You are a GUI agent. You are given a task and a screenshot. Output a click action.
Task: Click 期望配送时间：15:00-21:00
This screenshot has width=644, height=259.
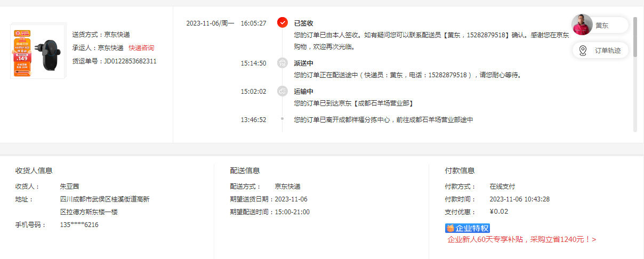point(270,212)
